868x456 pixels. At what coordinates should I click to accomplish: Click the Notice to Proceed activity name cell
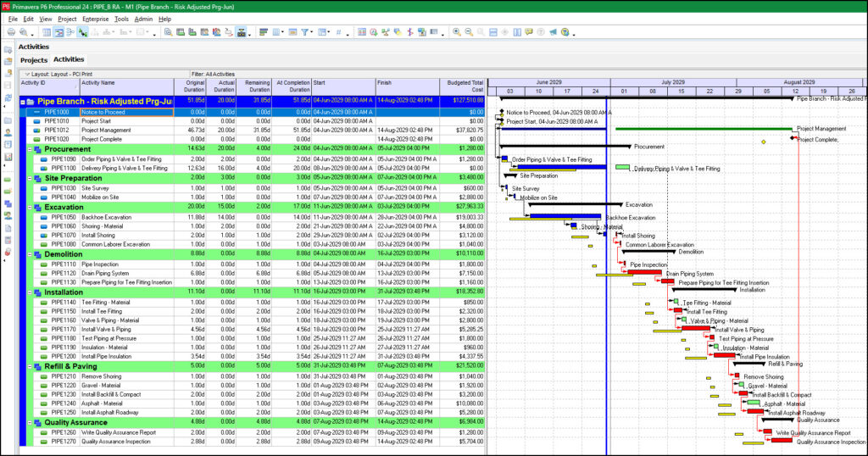(127, 112)
